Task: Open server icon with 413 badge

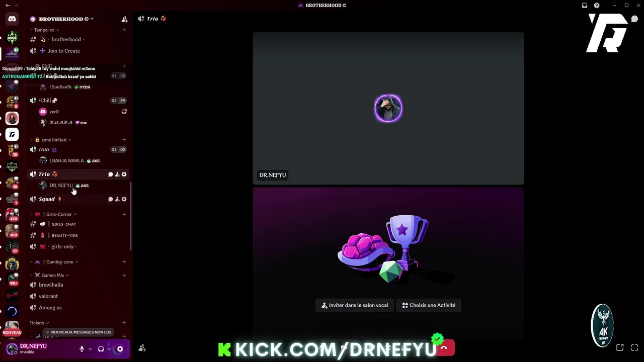Action: tap(12, 231)
